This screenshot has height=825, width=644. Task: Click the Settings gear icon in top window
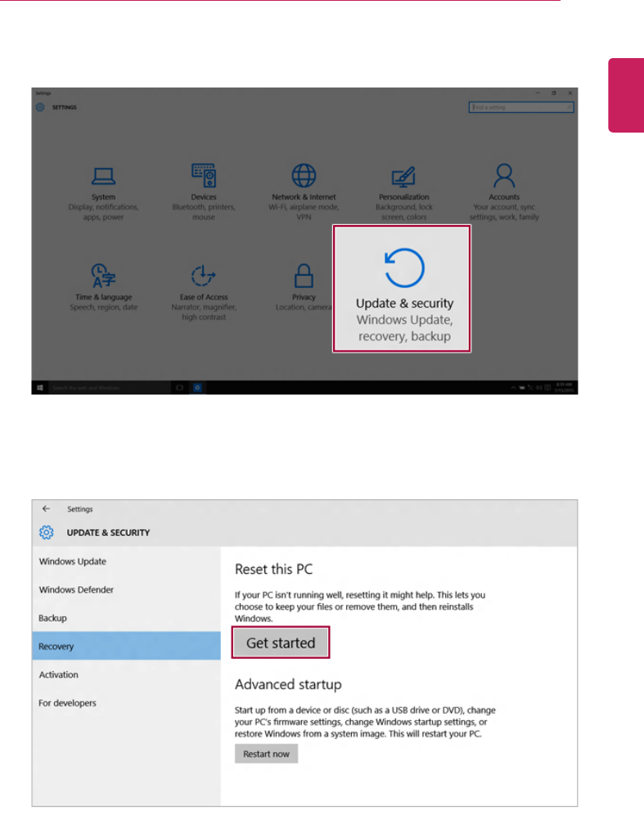click(x=40, y=107)
